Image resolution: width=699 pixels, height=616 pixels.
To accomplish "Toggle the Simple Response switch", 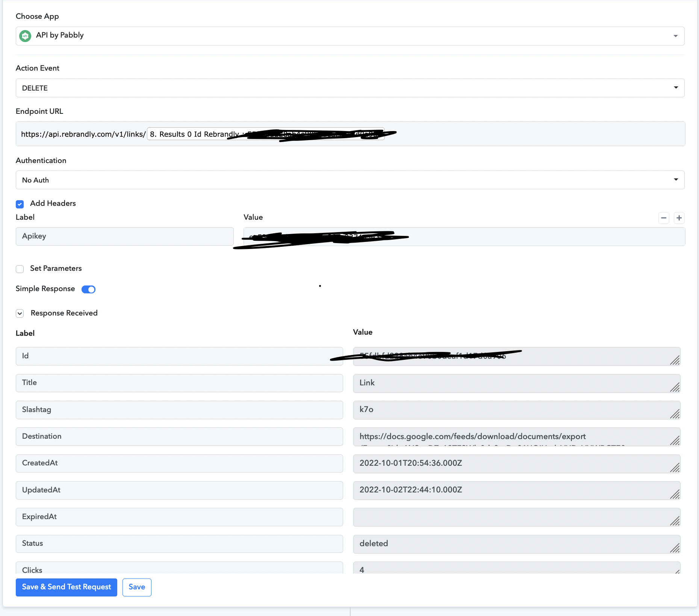I will [89, 289].
